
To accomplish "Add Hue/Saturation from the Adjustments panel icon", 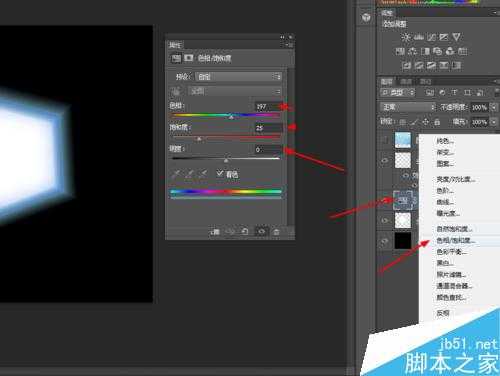I will (x=400, y=51).
